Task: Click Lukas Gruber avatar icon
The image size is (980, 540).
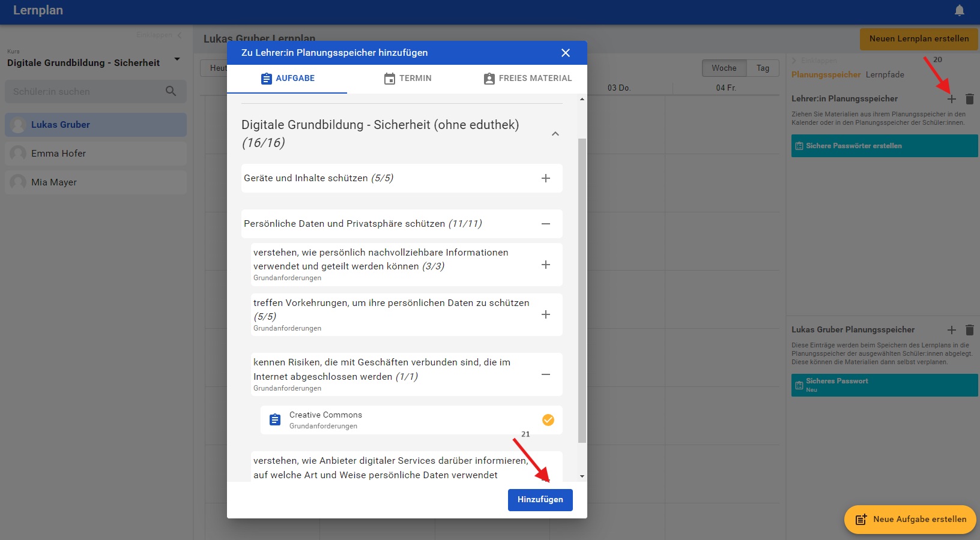Action: [x=18, y=125]
